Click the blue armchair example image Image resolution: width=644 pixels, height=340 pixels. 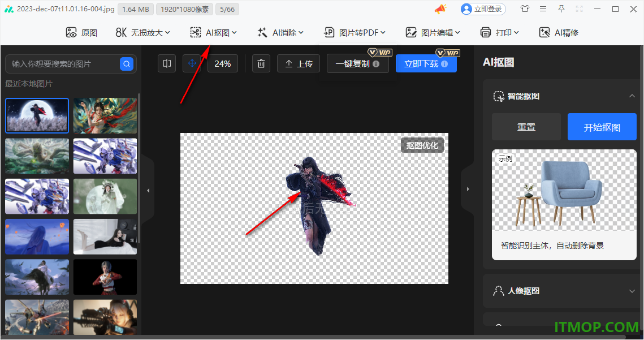pyautogui.click(x=564, y=190)
